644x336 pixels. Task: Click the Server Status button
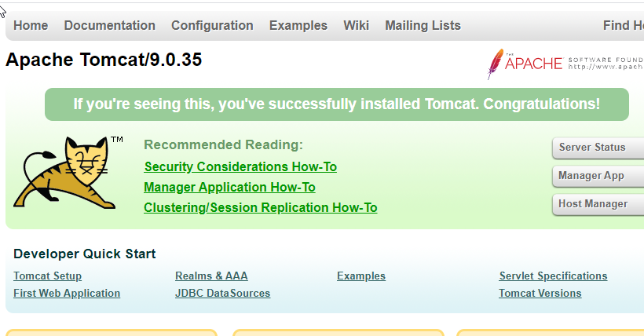point(598,148)
